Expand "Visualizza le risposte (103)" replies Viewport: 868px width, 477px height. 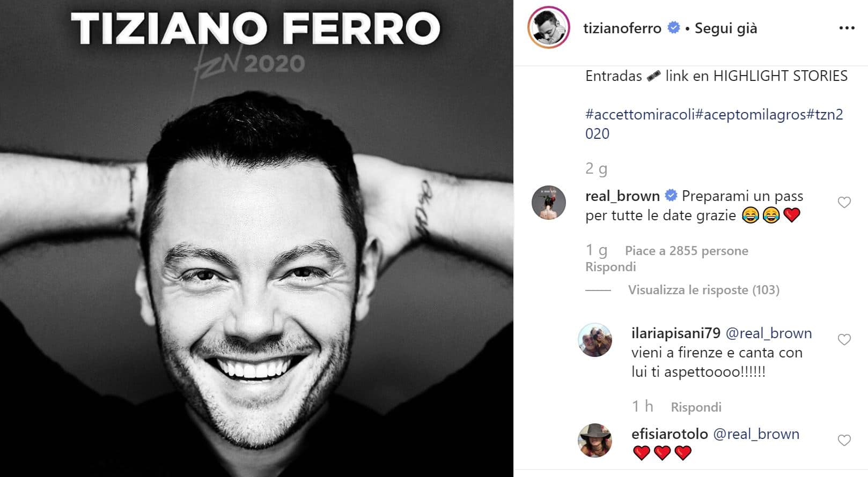pos(703,290)
